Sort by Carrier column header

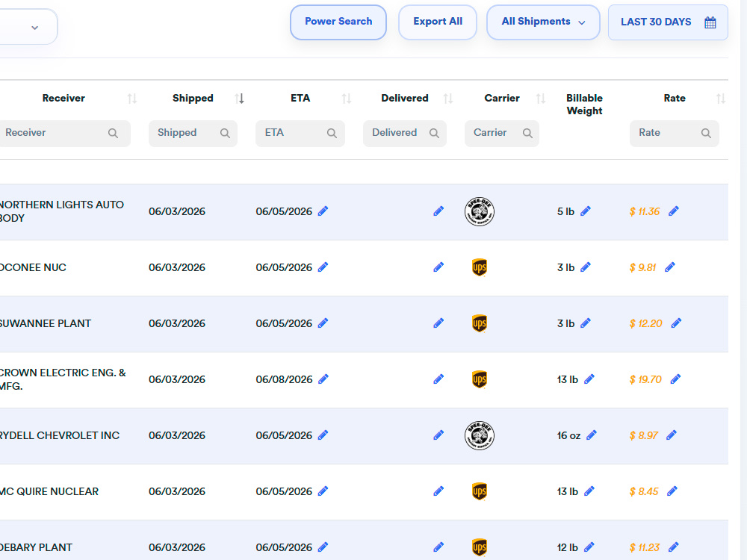pyautogui.click(x=502, y=98)
